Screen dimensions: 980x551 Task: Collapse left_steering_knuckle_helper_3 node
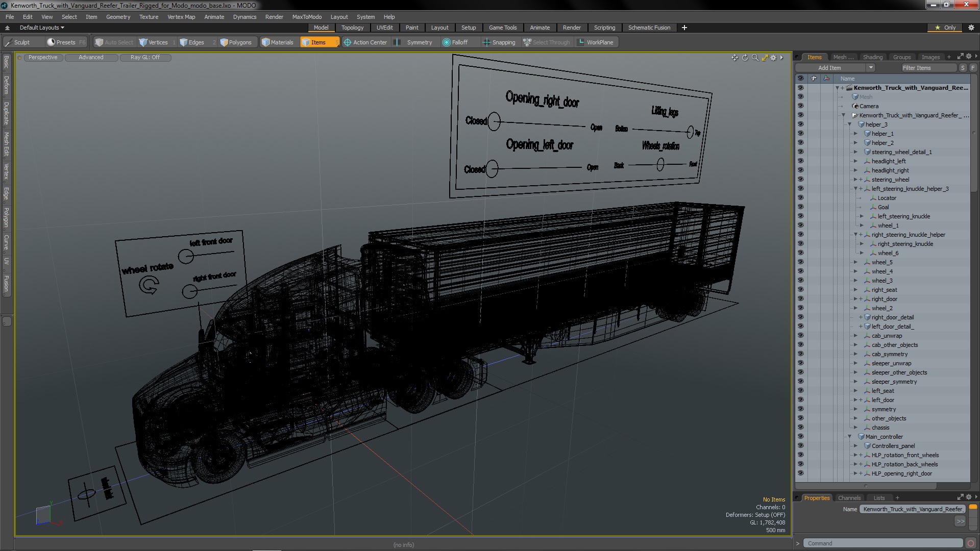coord(856,189)
